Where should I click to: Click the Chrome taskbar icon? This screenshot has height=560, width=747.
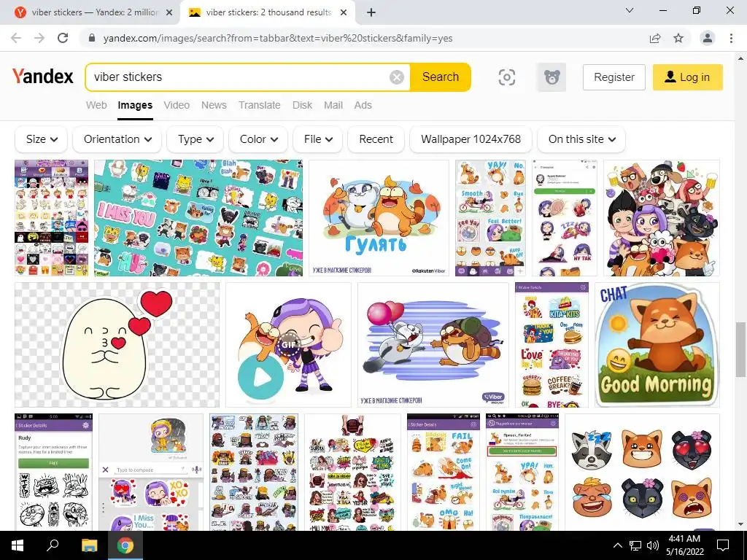(x=125, y=545)
